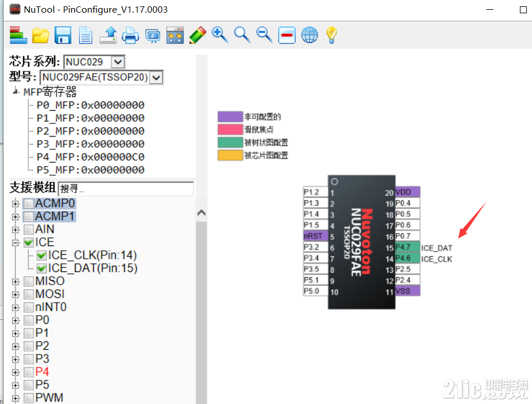
Task: Click pin P3.4 on the chip diagram
Action: pos(315,258)
